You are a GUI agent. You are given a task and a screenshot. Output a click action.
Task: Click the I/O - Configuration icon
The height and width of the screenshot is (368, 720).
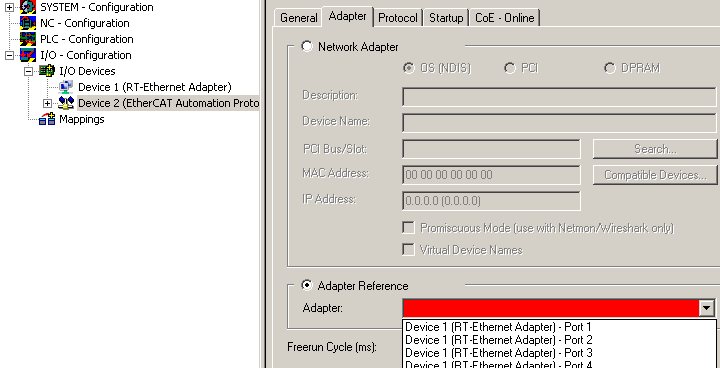coord(28,55)
